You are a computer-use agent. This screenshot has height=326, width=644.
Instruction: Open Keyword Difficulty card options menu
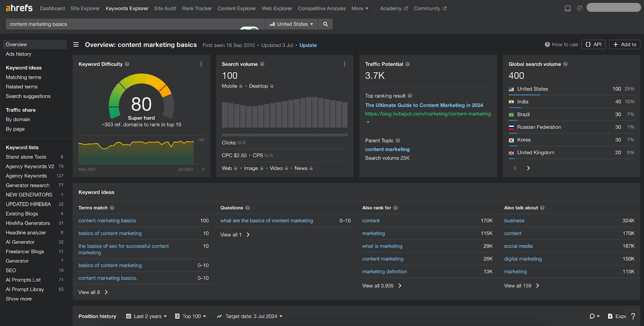click(201, 64)
